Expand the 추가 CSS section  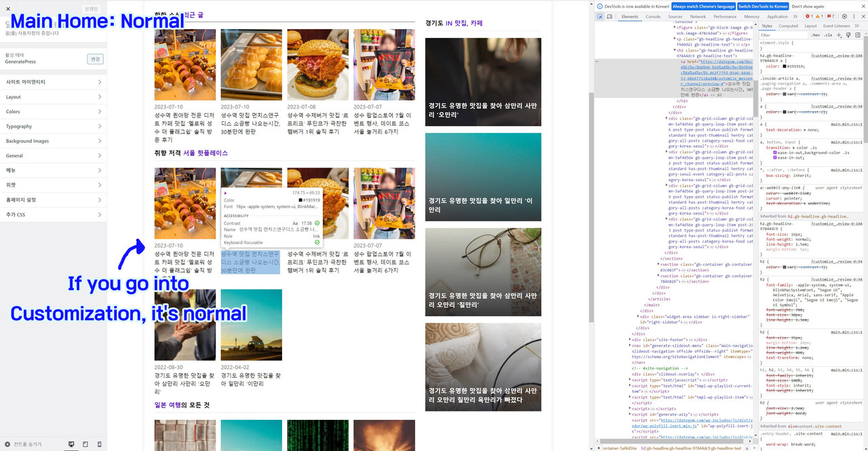point(53,214)
